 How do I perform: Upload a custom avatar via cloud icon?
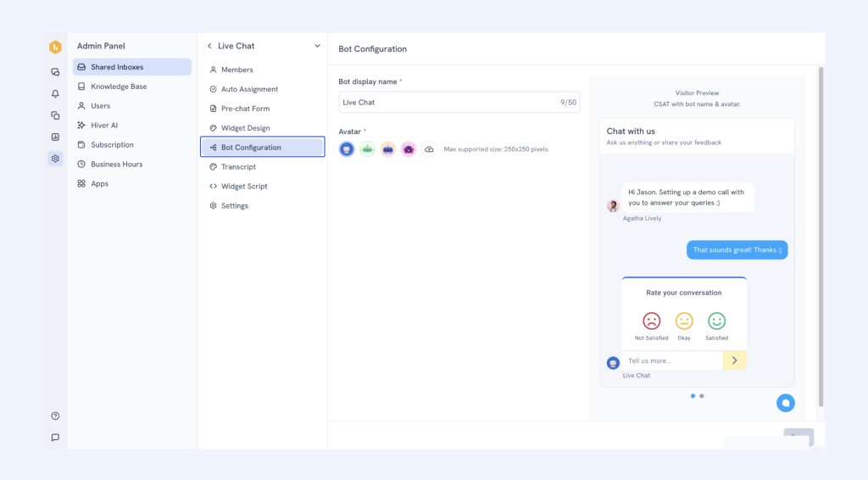coord(430,149)
